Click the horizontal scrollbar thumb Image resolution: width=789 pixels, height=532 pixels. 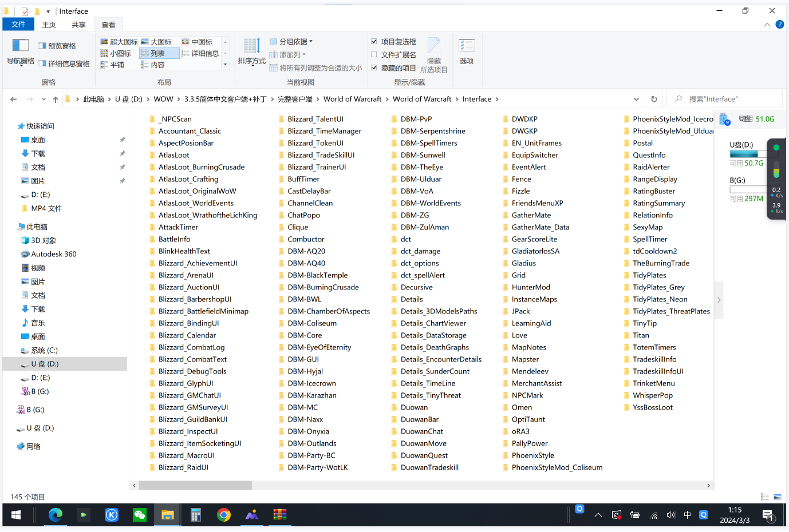click(195, 485)
